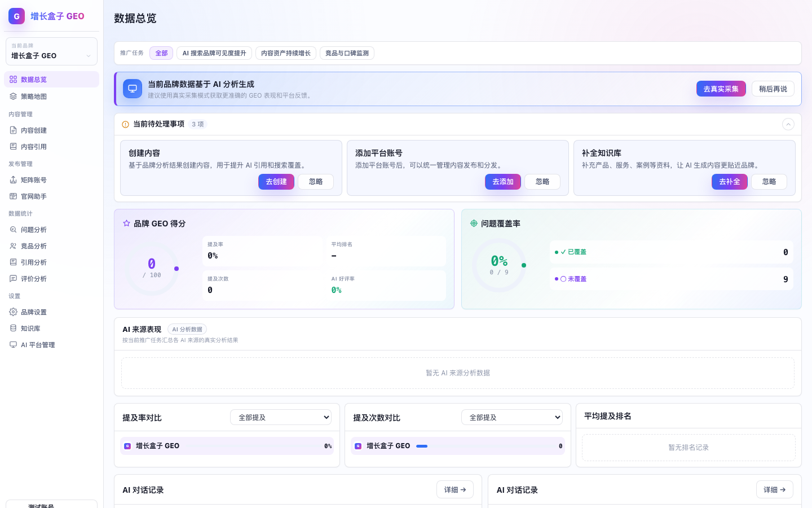812x508 pixels.
Task: Click the 提及次数 stat card
Action: (263, 286)
